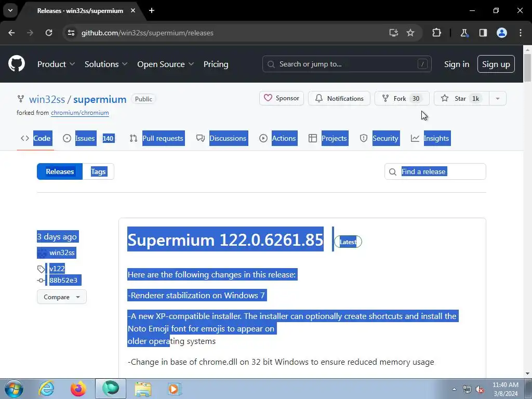This screenshot has height=399, width=532.
Task: Click the Notifications bell button
Action: click(339, 98)
